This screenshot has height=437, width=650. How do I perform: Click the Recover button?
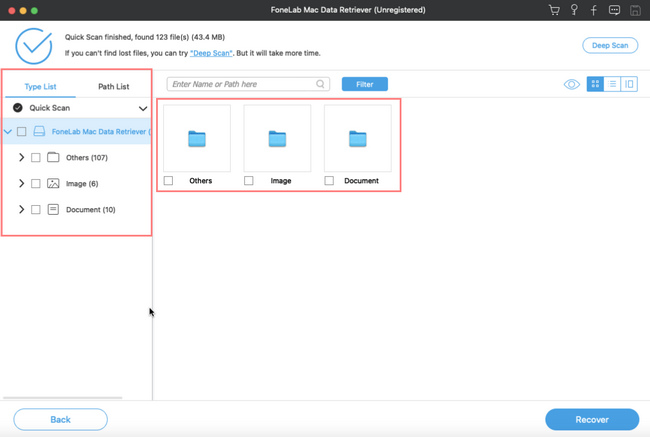click(x=592, y=420)
